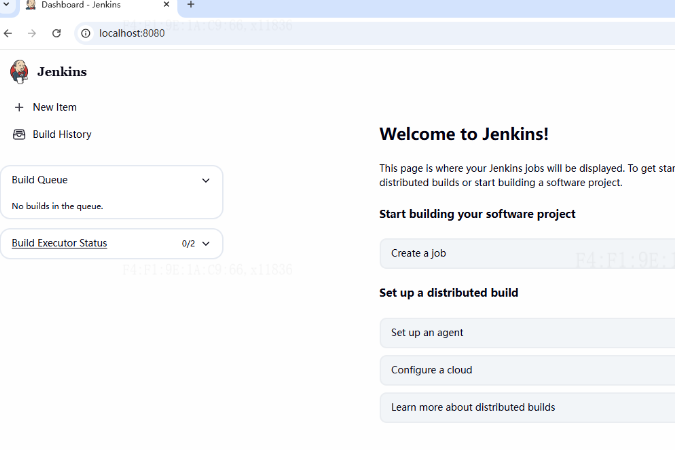Image resolution: width=675 pixels, height=450 pixels.
Task: Click Configure a cloud
Action: (527, 370)
